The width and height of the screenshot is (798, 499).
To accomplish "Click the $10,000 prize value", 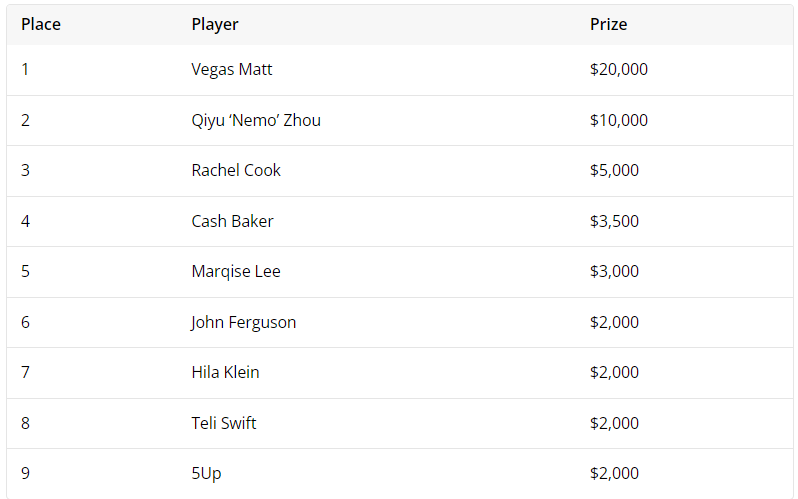I will pyautogui.click(x=618, y=120).
